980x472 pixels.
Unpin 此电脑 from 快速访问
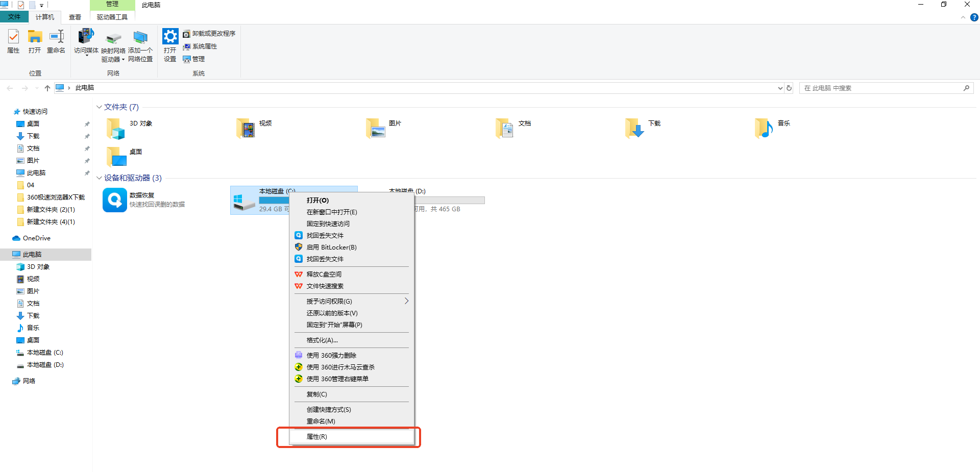87,172
